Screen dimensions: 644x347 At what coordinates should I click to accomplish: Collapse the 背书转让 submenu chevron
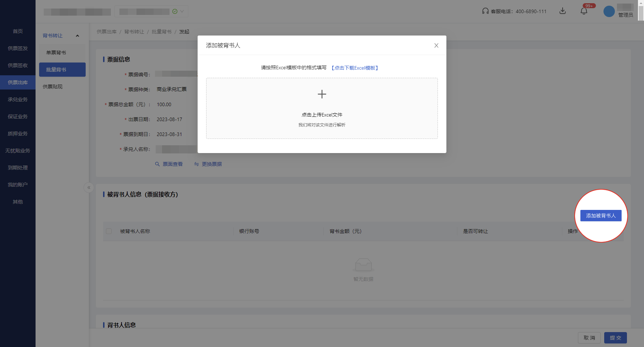pyautogui.click(x=78, y=36)
